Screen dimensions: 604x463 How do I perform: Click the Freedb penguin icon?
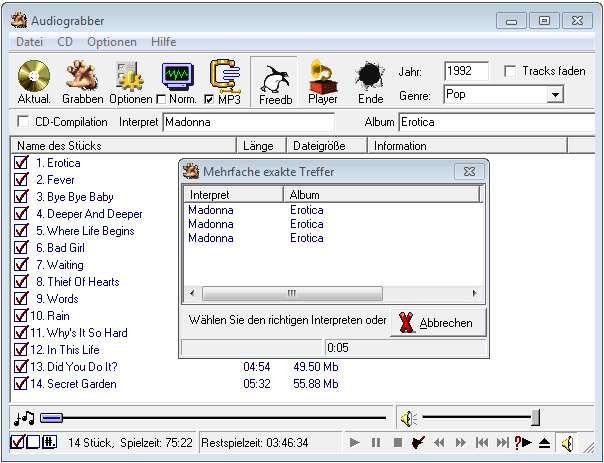(275, 78)
